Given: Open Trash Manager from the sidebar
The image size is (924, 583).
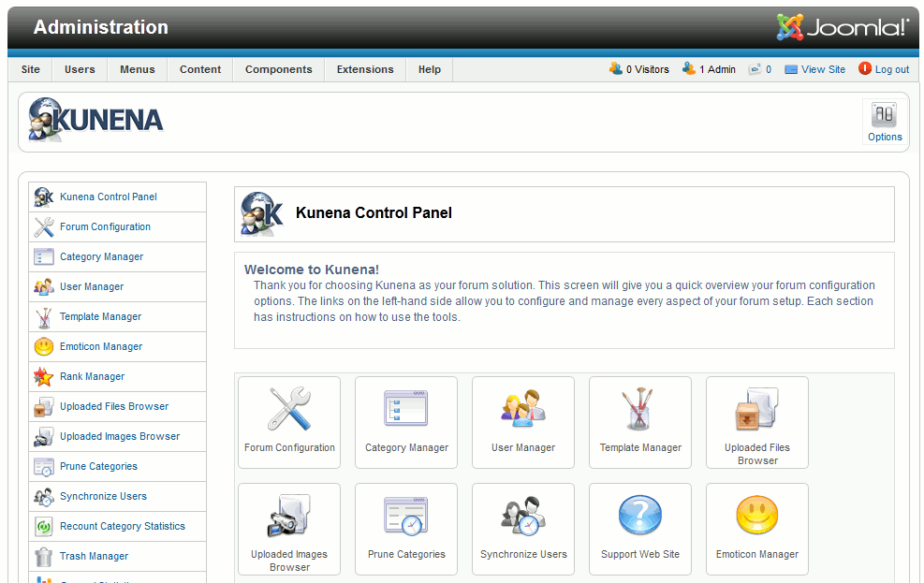Looking at the screenshot, I should click(94, 556).
